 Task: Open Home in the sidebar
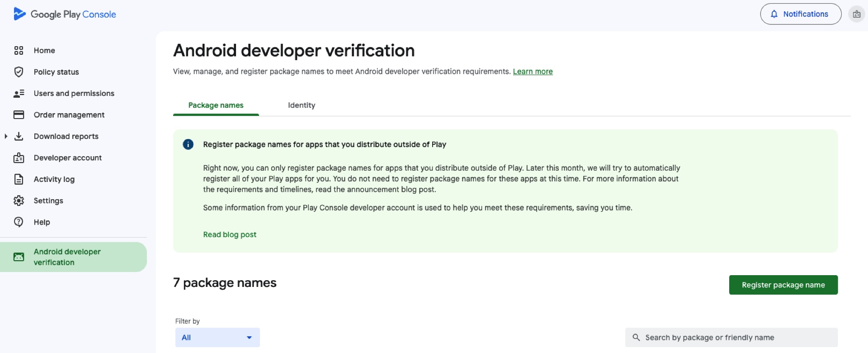point(44,50)
